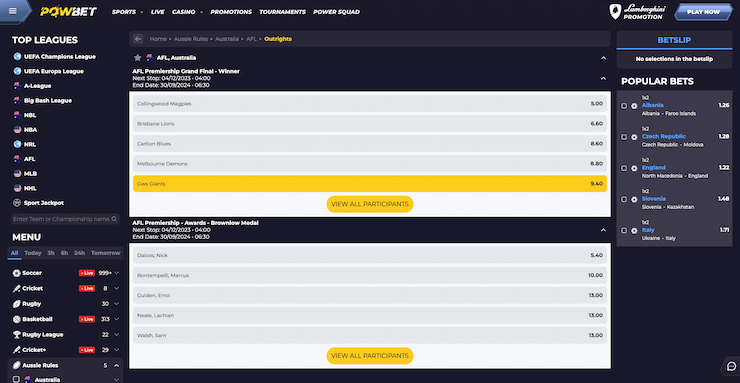Click the search magnifier icon in team field
The image size is (740, 383).
click(114, 219)
